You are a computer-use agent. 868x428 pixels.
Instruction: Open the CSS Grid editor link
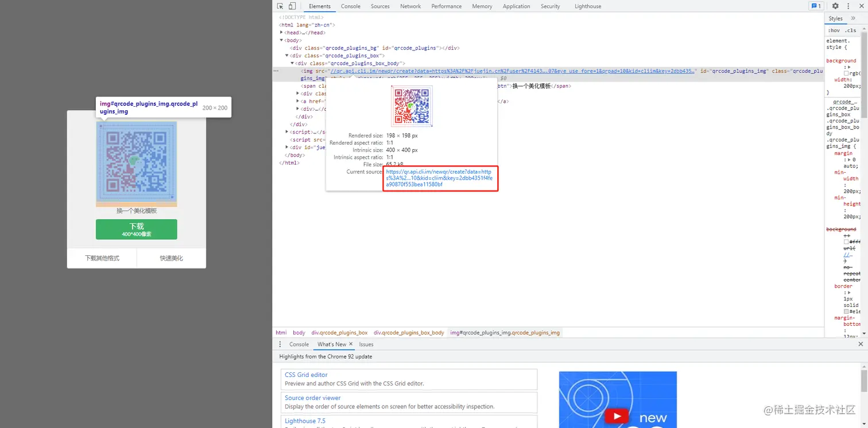click(306, 375)
